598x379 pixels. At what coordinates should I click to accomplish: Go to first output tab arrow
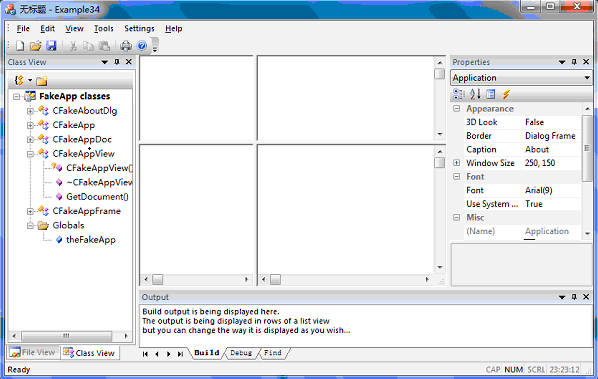[145, 354]
